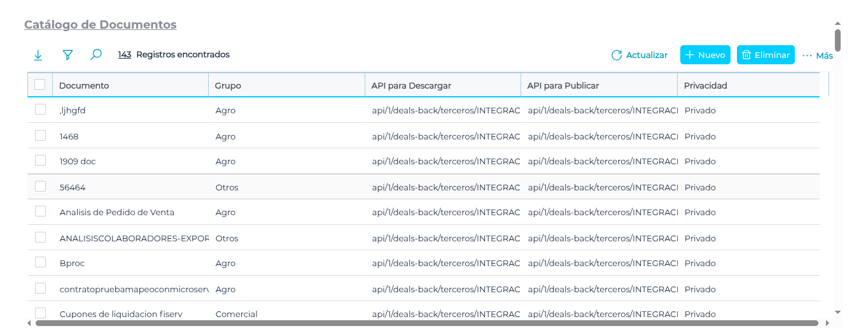The height and width of the screenshot is (333, 868).
Task: Open the filter funnel icon
Action: tap(67, 55)
